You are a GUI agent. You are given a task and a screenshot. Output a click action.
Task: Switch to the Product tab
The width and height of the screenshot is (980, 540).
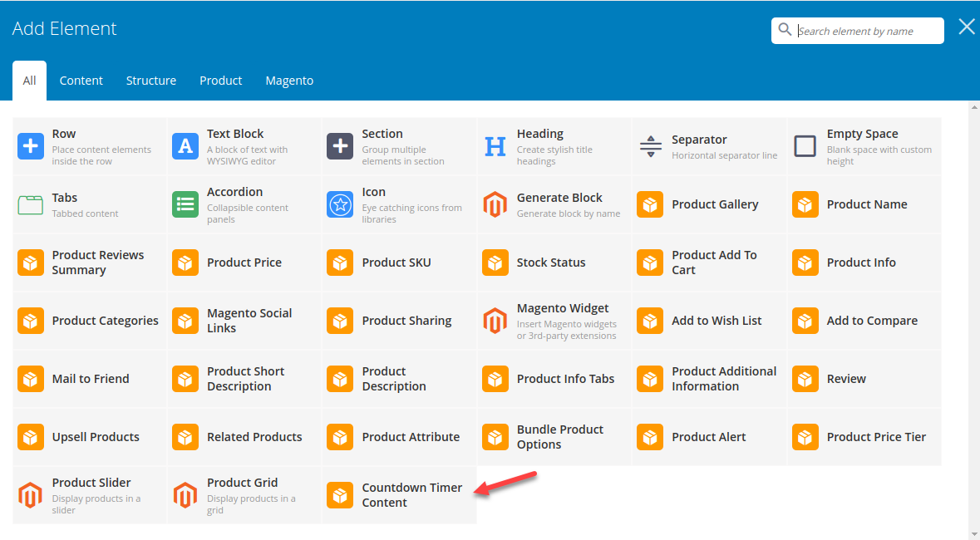pos(220,81)
